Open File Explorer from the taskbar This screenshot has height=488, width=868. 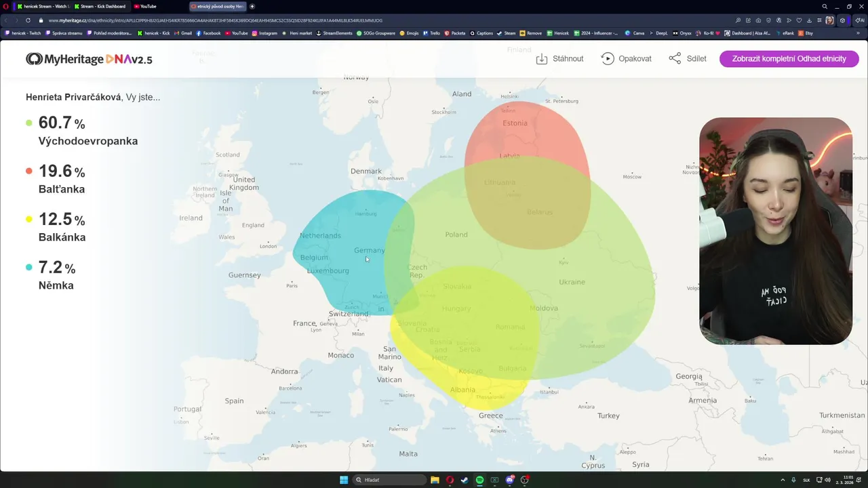(x=435, y=480)
